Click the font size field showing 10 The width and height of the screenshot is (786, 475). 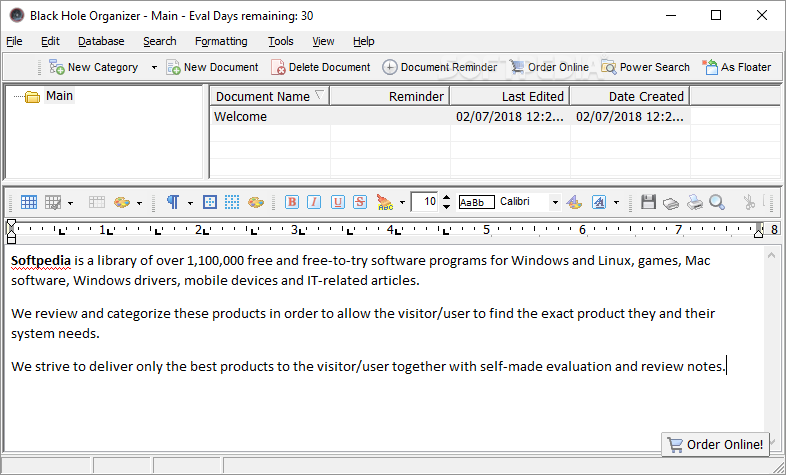click(x=425, y=202)
